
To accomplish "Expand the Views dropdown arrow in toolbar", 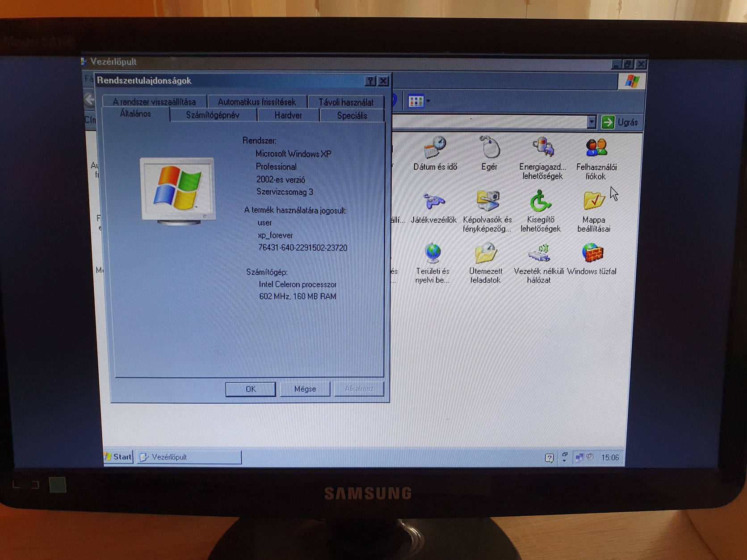I will point(428,101).
